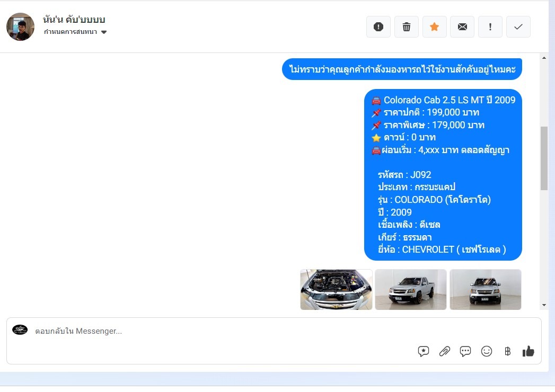Open side-angle pickup truck photo
This screenshot has width=555, height=392.
pos(411,289)
